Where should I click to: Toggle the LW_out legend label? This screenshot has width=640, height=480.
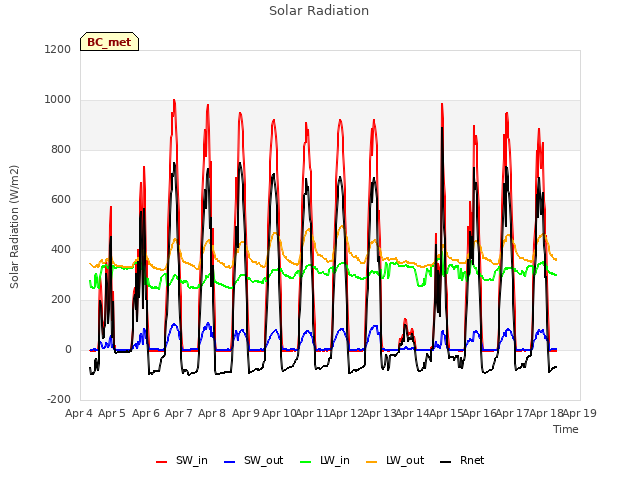point(405,460)
